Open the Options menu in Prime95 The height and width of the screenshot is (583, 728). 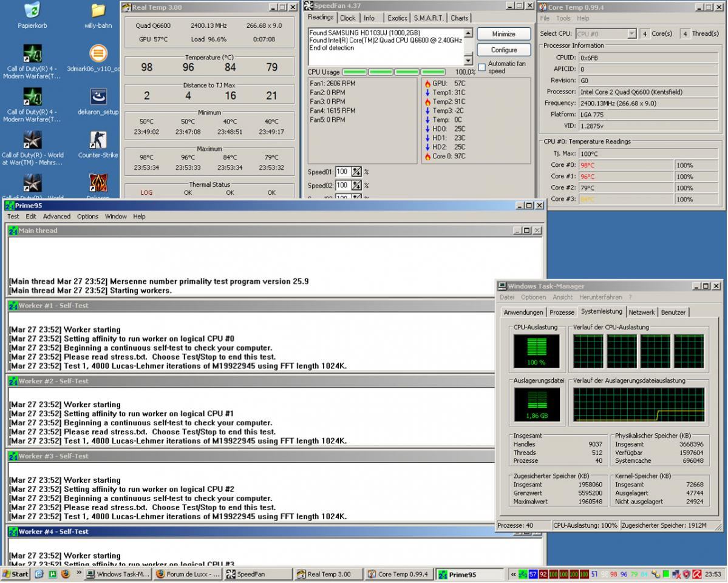tap(88, 217)
